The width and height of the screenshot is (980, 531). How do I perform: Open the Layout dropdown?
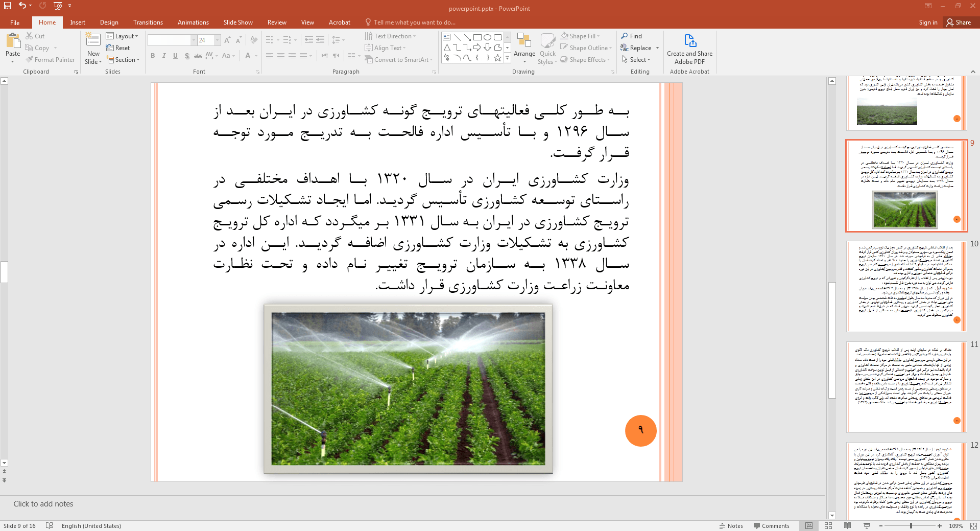[x=122, y=36]
